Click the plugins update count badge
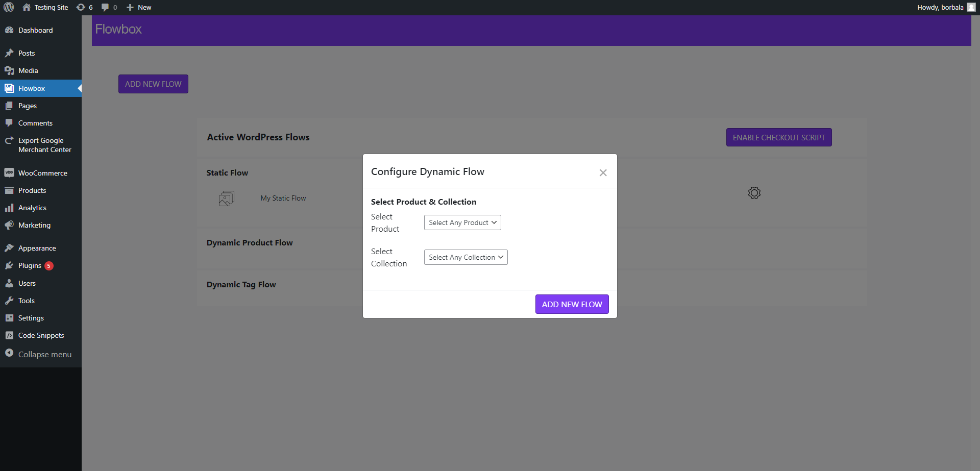The height and width of the screenshot is (471, 980). tap(49, 266)
